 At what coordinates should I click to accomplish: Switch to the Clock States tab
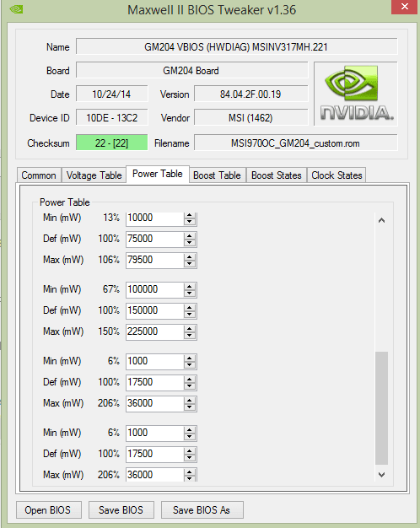(337, 175)
